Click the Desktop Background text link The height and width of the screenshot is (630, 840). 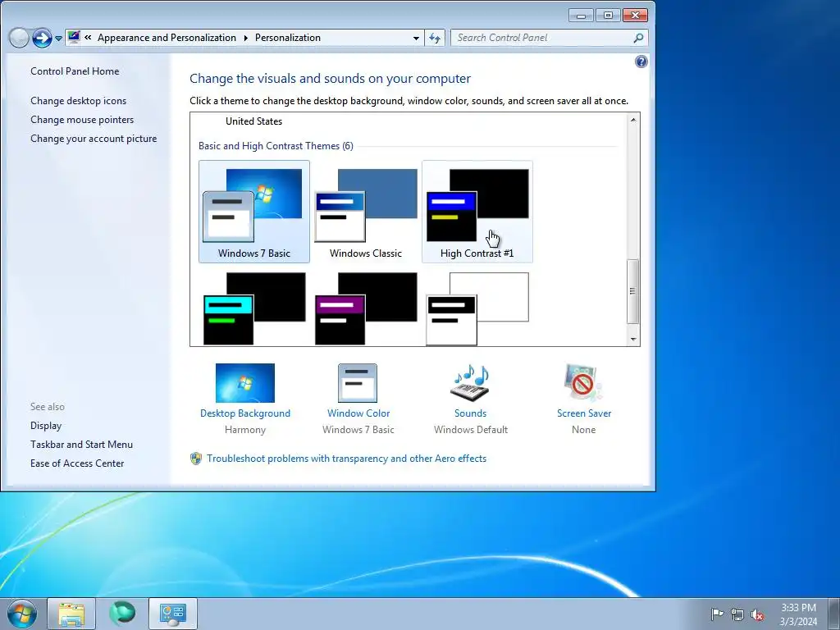245,413
